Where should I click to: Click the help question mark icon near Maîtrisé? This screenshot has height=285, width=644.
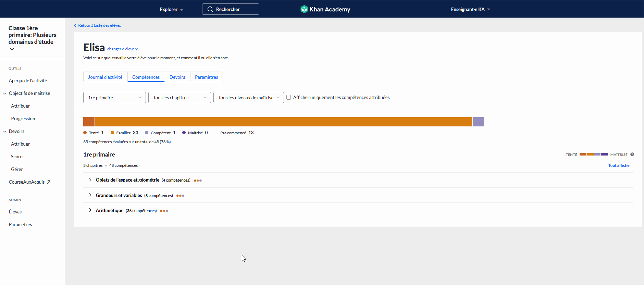click(632, 154)
